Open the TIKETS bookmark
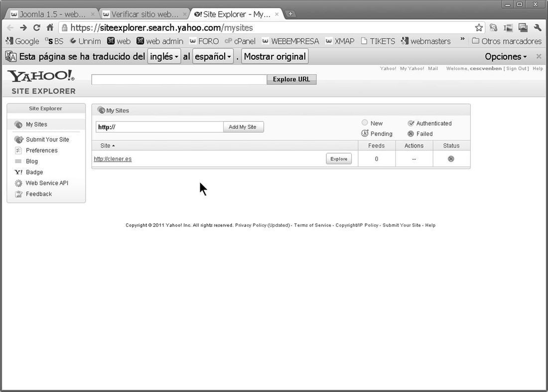The height and width of the screenshot is (392, 548). (378, 41)
